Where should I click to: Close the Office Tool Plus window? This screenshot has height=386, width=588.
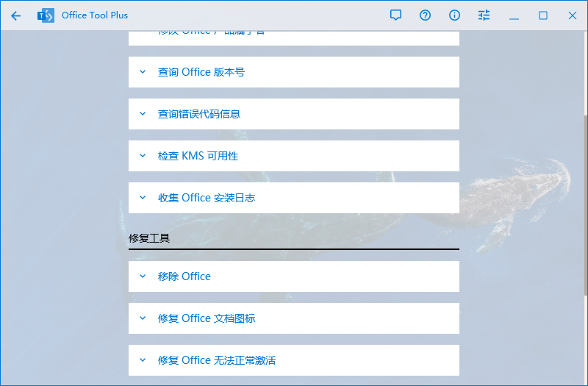[573, 15]
